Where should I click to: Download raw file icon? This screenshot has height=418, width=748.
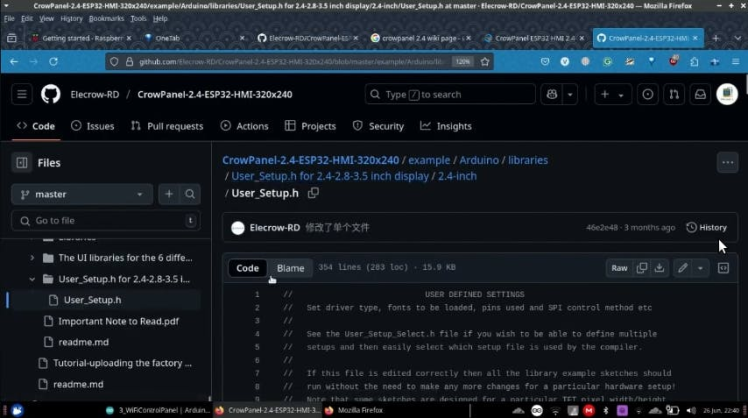659,268
